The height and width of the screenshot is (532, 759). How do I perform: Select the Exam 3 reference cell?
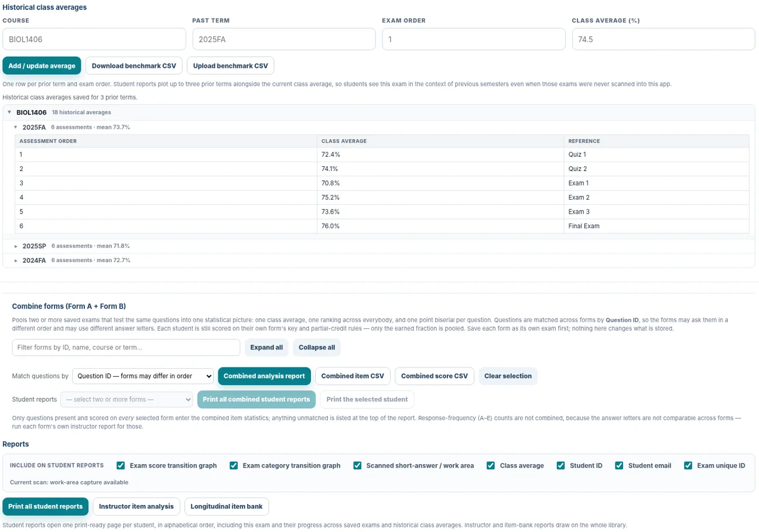[657, 211]
